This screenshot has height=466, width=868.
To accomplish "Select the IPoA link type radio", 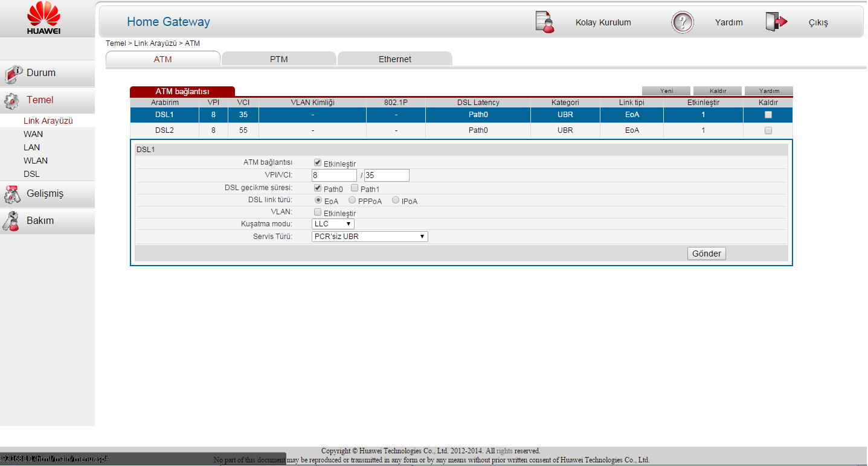I will (x=396, y=200).
